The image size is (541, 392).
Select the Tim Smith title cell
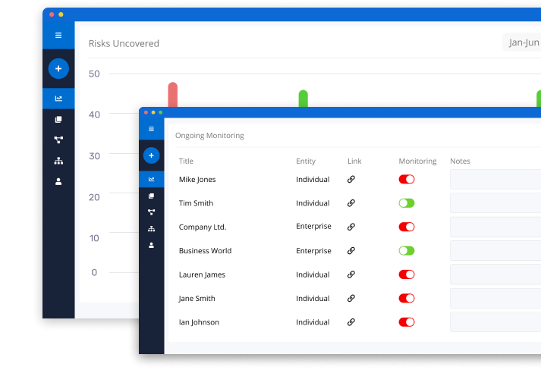coord(196,203)
